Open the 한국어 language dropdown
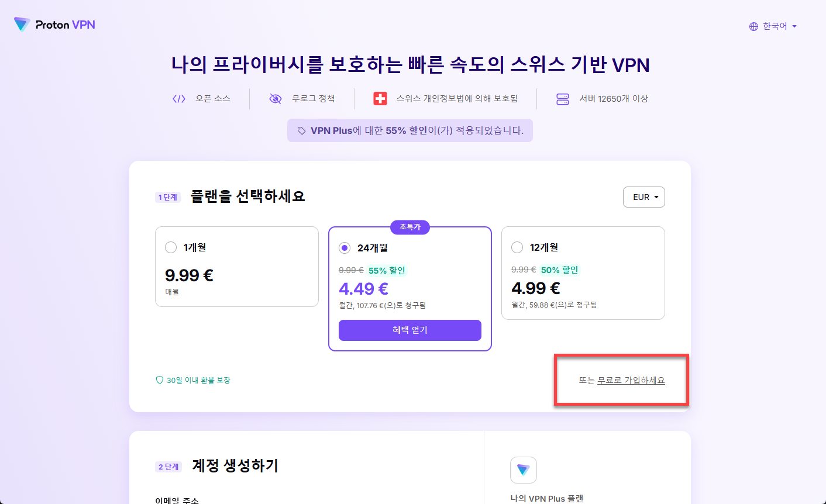Image resolution: width=826 pixels, height=504 pixels. click(x=773, y=26)
